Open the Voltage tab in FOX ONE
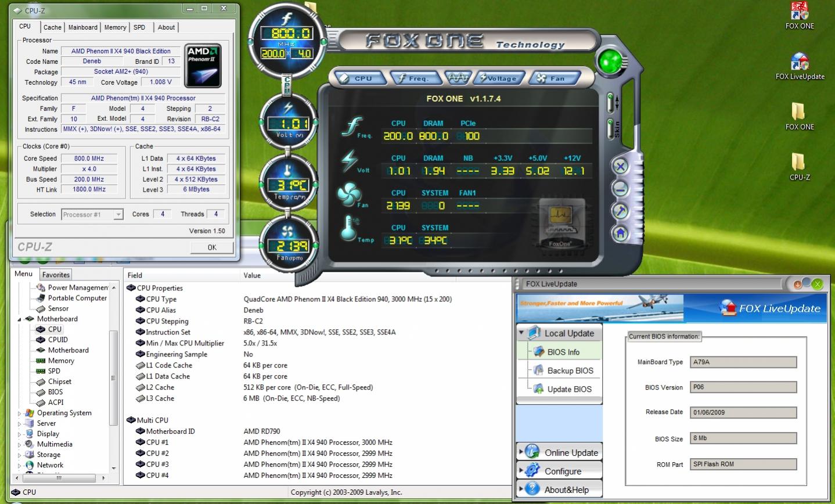 tap(498, 78)
